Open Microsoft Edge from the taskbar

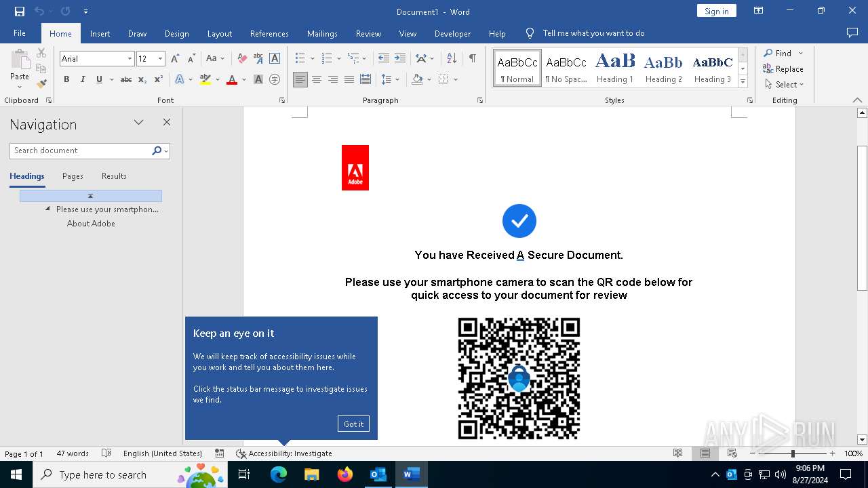(x=279, y=474)
